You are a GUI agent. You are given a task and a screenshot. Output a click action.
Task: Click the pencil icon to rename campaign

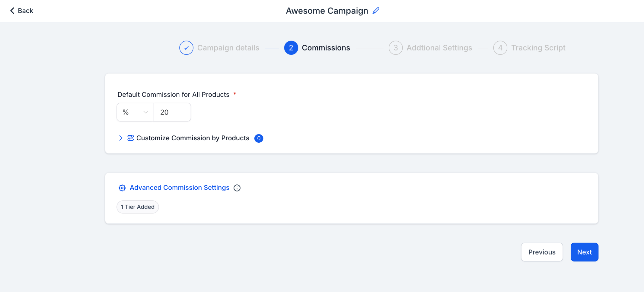click(x=376, y=11)
